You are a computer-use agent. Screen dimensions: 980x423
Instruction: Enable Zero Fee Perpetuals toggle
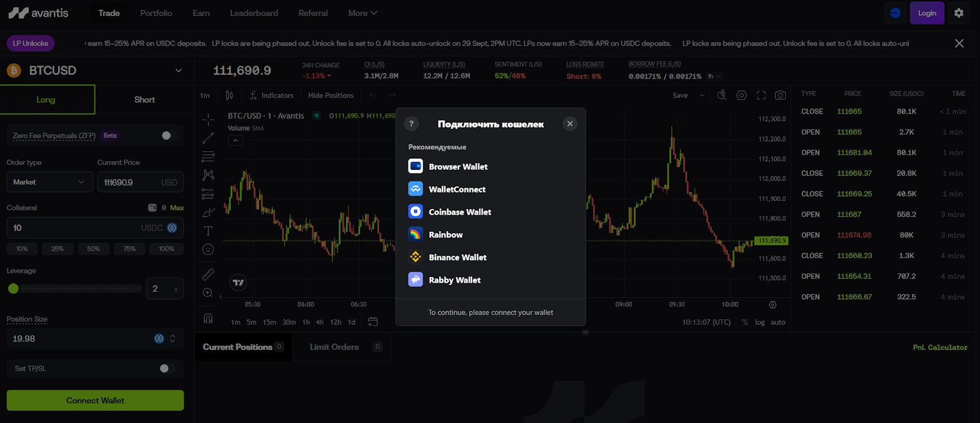click(x=169, y=135)
